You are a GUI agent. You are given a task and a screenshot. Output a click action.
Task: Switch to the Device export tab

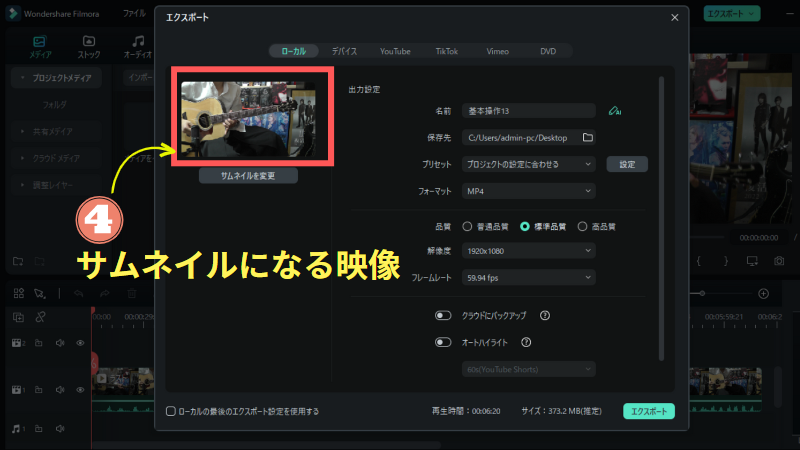coord(344,51)
